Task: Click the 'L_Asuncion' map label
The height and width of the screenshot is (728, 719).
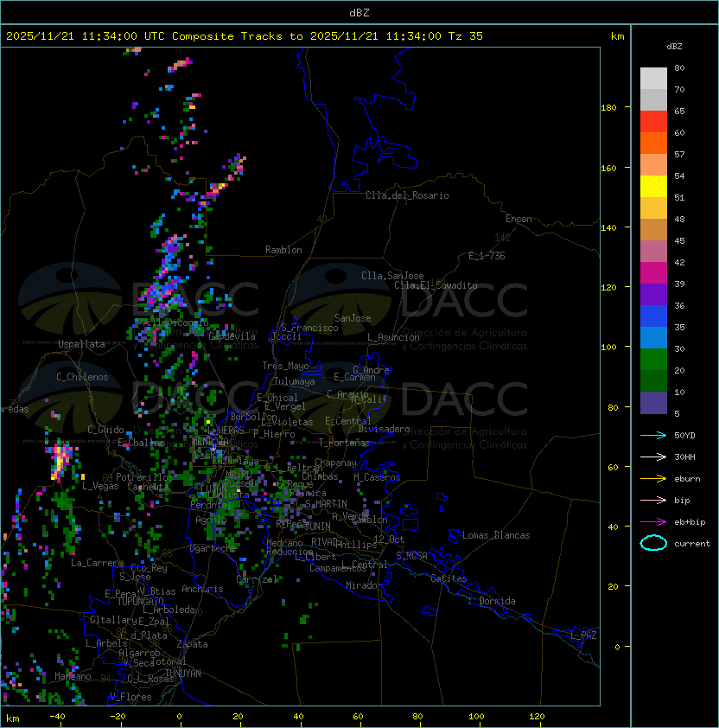Action: [393, 337]
